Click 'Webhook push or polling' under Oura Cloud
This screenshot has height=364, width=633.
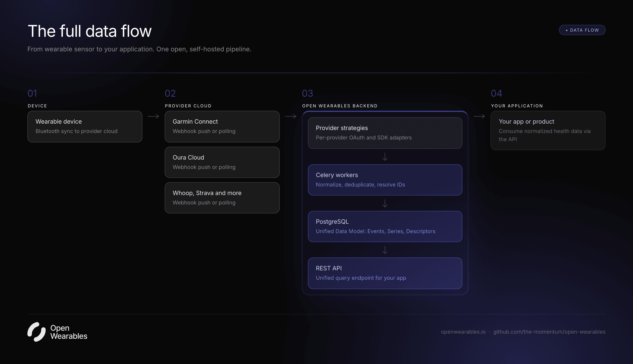pyautogui.click(x=204, y=167)
